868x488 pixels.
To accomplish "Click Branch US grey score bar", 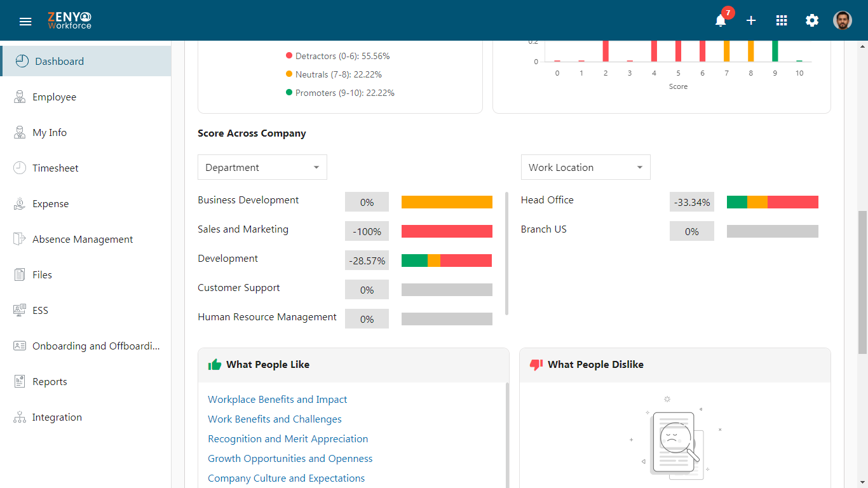I will (773, 231).
